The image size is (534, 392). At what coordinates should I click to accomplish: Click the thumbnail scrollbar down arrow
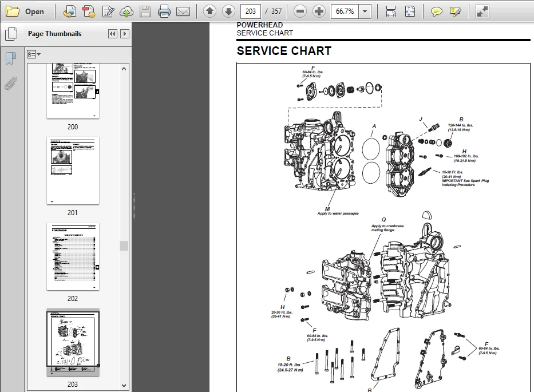(124, 386)
